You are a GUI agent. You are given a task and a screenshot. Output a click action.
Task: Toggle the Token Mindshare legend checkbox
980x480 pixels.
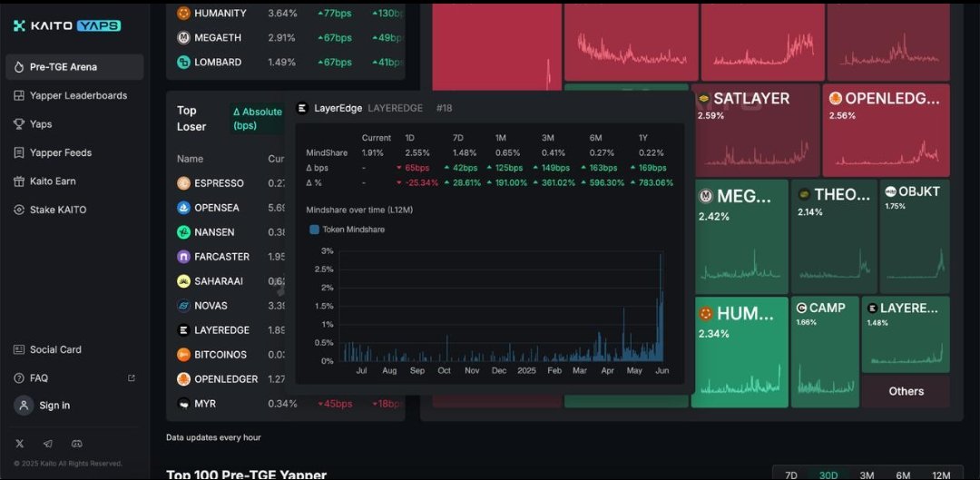point(314,230)
